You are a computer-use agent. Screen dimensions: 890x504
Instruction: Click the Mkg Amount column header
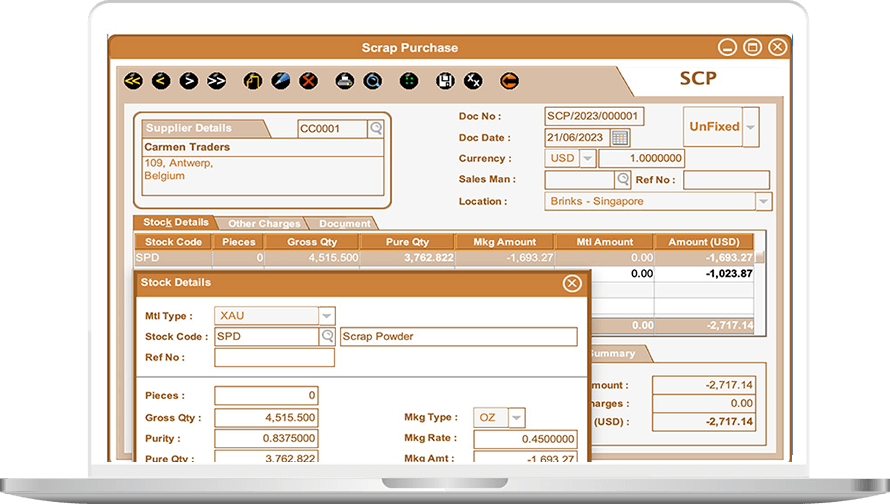coord(505,242)
